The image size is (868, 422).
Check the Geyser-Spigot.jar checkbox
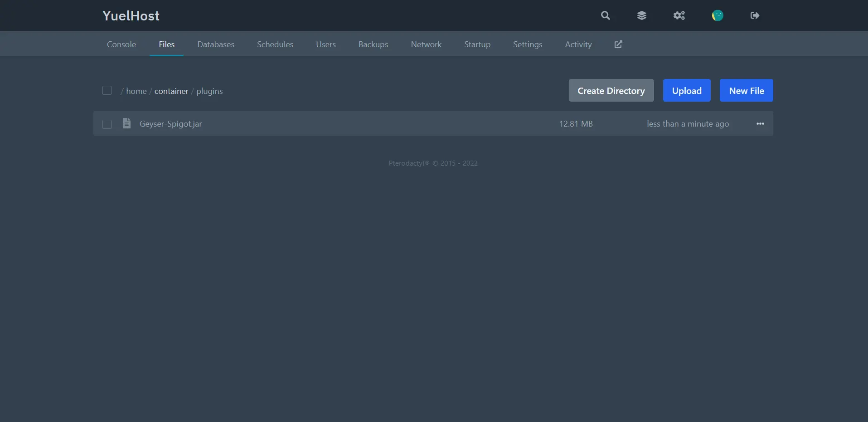(107, 124)
